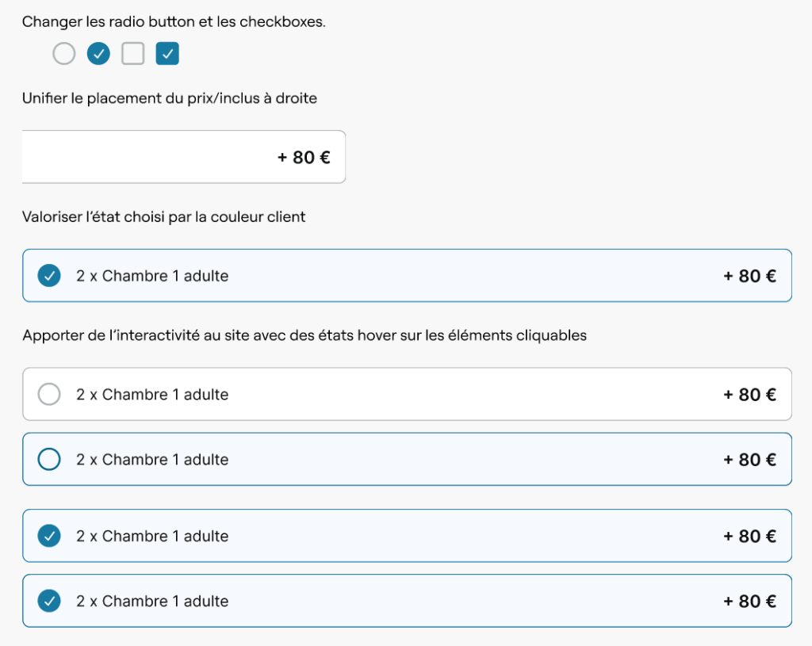The width and height of the screenshot is (812, 646).
Task: Click the partial card showing + 80 €
Action: 184,157
